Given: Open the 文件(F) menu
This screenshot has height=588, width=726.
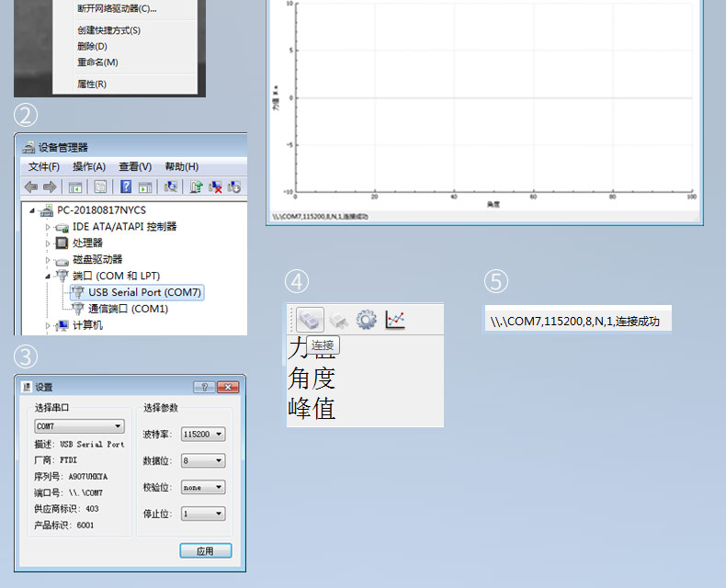Looking at the screenshot, I should point(43,166).
